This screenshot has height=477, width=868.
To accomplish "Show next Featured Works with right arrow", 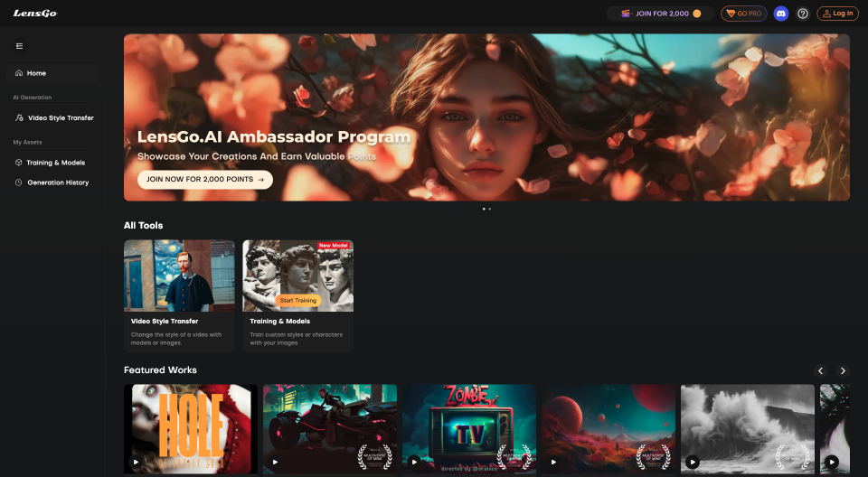I will 843,370.
